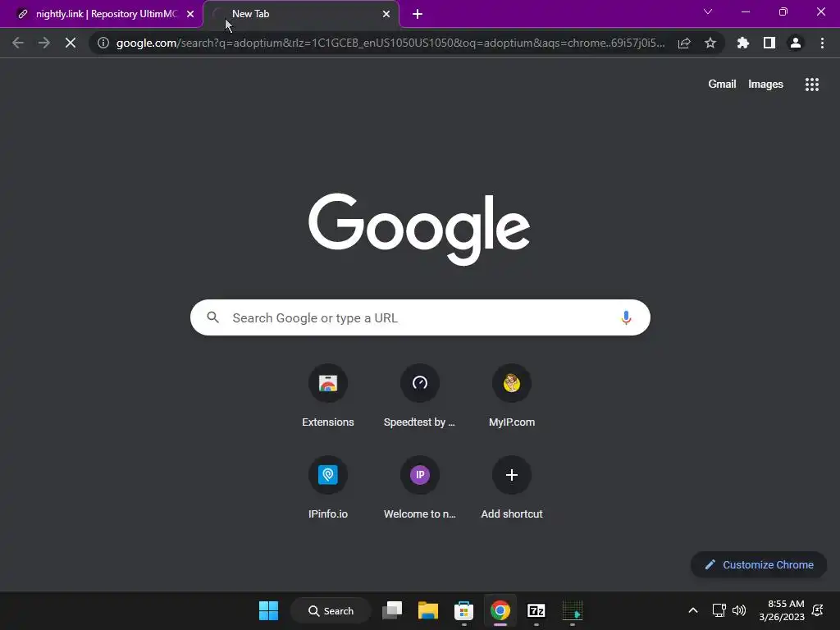The image size is (840, 630).
Task: Open a new browser tab with plus
Action: [x=418, y=14]
